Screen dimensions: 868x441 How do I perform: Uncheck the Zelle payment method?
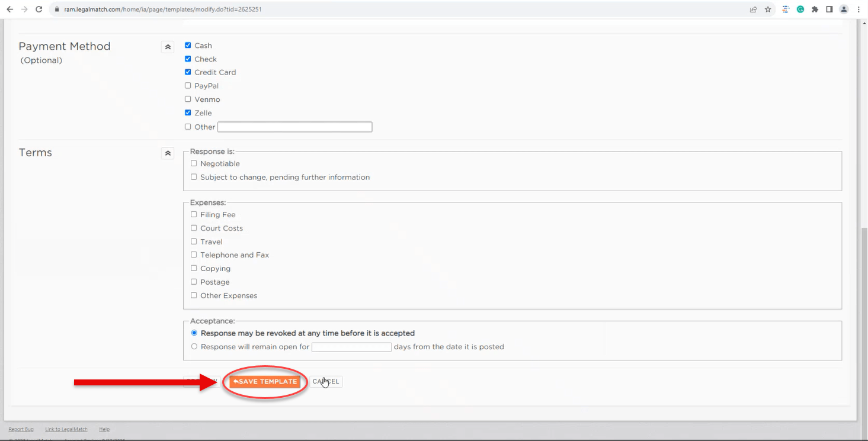pyautogui.click(x=188, y=112)
